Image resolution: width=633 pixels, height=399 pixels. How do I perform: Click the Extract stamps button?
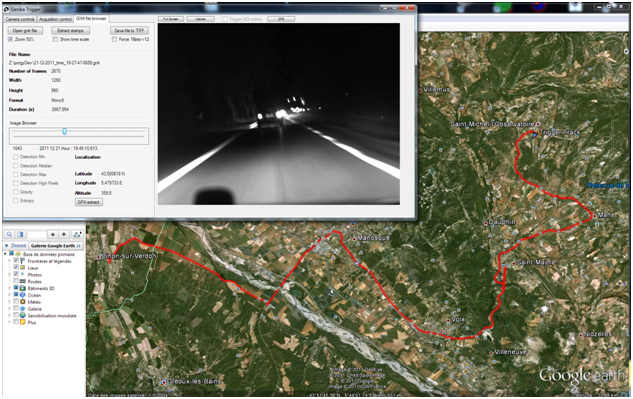coord(71,30)
